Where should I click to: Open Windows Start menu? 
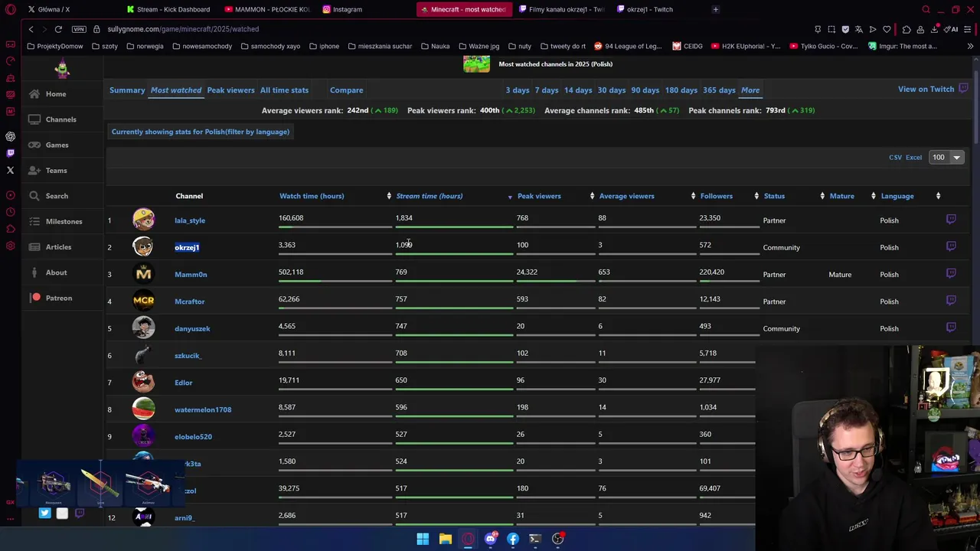[423, 539]
